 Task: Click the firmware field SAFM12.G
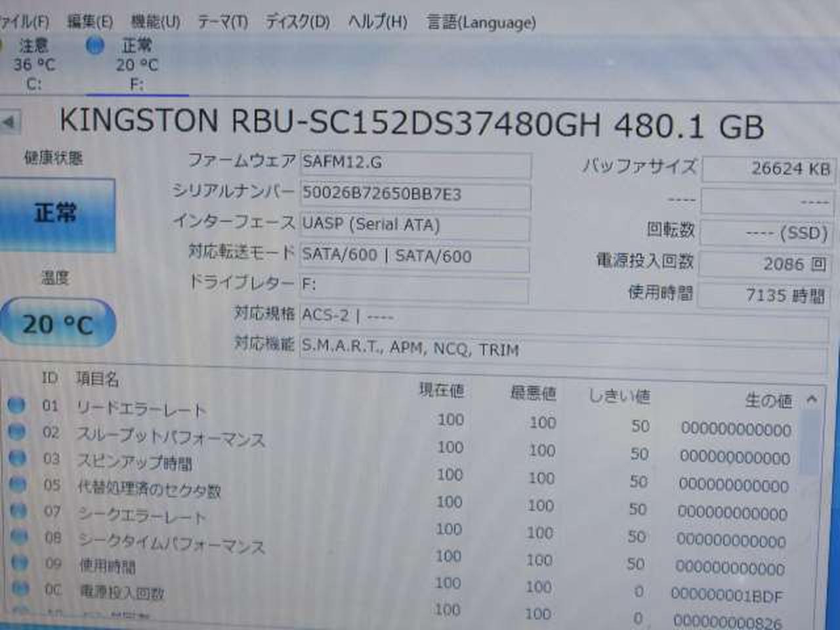coord(415,163)
